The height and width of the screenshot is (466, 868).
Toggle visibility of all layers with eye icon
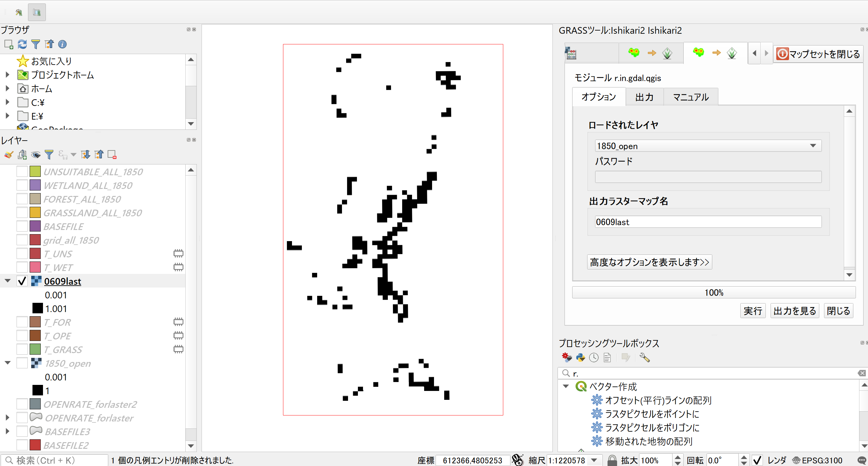(x=36, y=154)
